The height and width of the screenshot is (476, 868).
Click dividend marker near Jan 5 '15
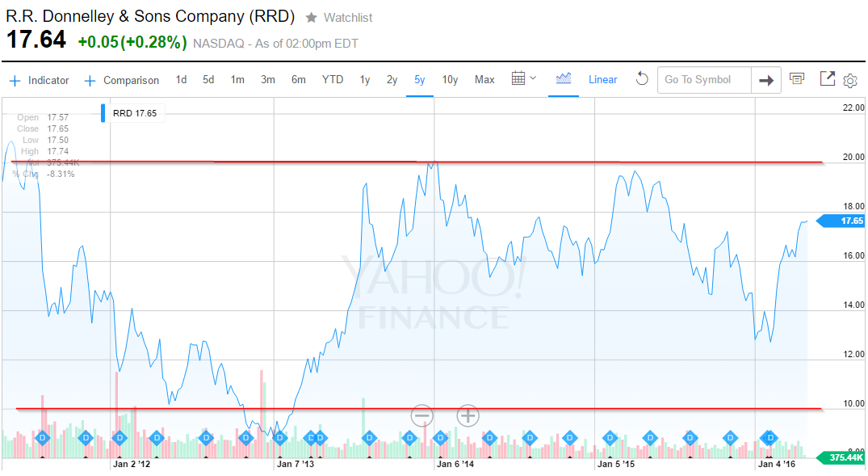pos(610,438)
